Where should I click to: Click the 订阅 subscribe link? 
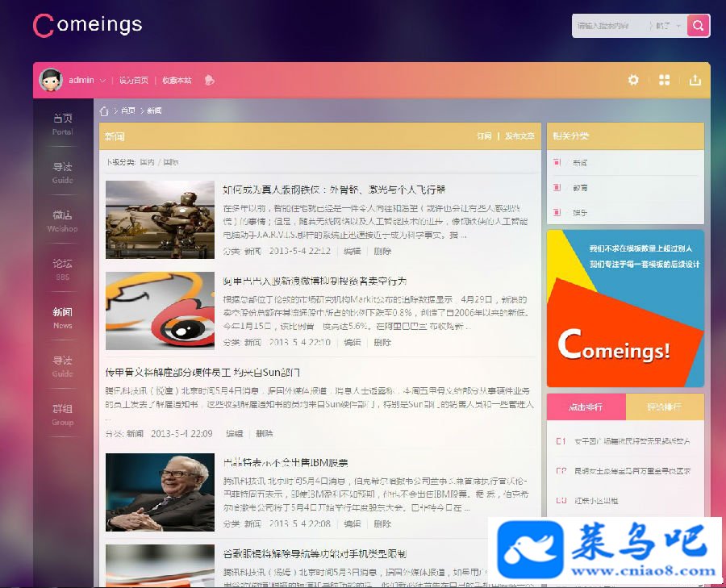tap(484, 136)
